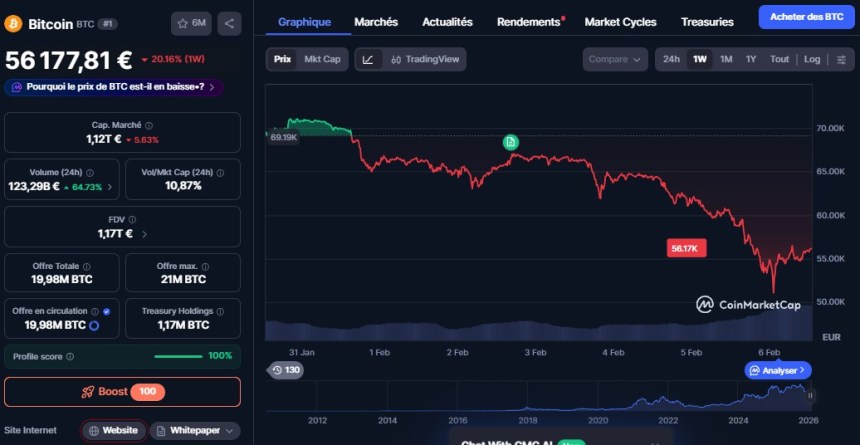The image size is (860, 445).
Task: Set chart range to 1W
Action: [x=700, y=59]
